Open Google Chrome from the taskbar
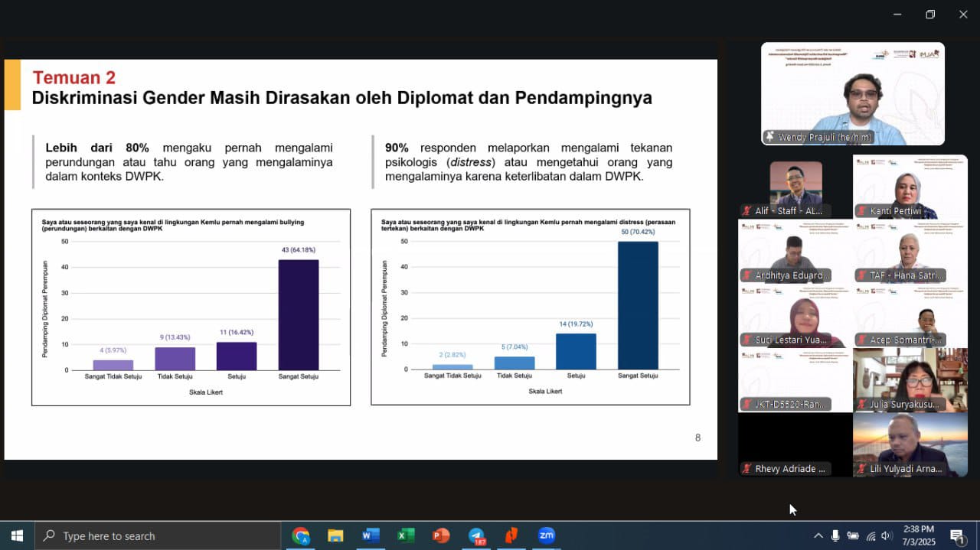This screenshot has width=980, height=550. tap(300, 535)
